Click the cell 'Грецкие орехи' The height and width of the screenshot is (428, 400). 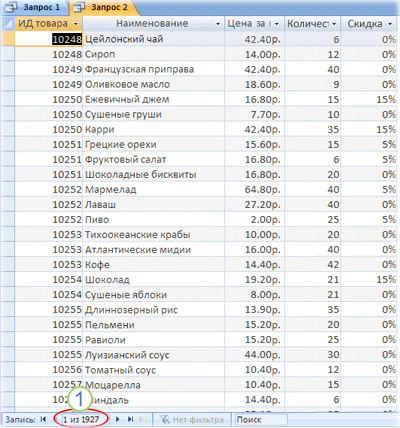[x=153, y=144]
